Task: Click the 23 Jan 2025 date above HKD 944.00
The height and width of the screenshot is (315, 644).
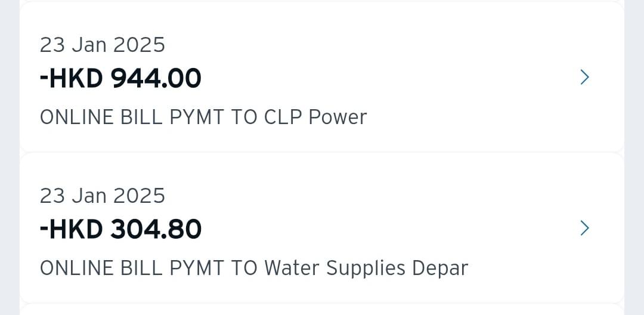Action: click(x=103, y=45)
